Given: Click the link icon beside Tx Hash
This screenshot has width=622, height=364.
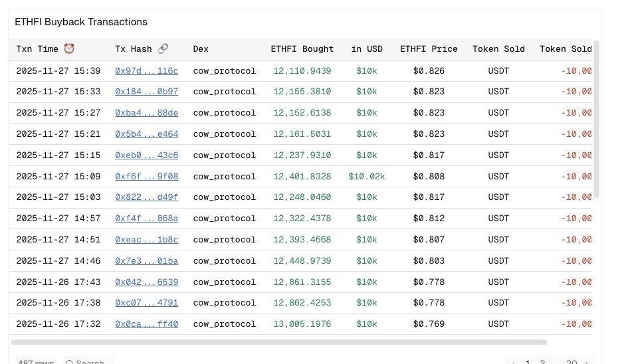Looking at the screenshot, I should tap(163, 49).
